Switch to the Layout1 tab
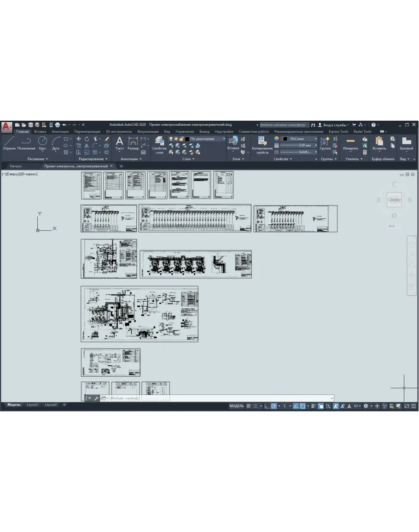The image size is (419, 532). tap(33, 404)
